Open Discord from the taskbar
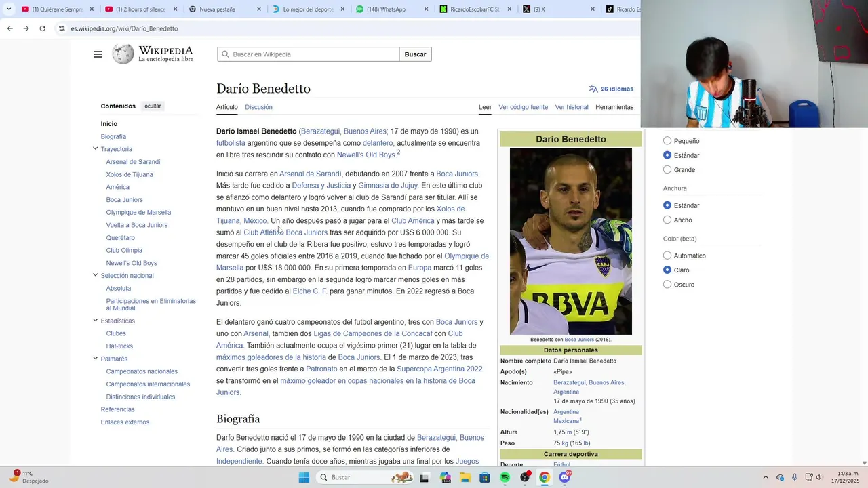This screenshot has height=488, width=868. [564, 477]
